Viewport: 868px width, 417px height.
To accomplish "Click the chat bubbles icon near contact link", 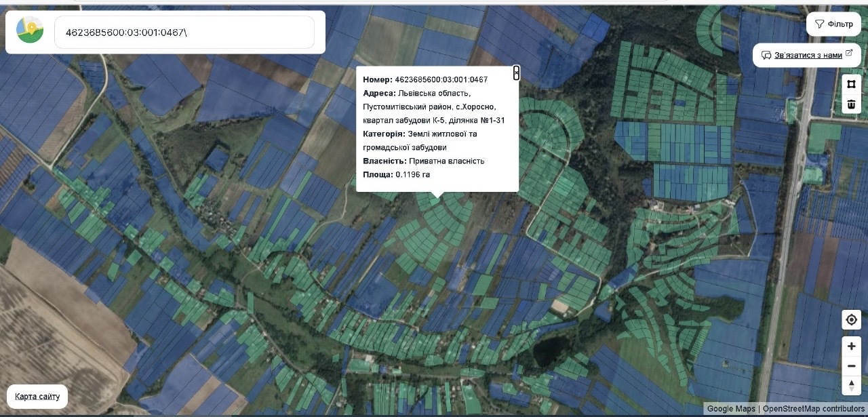I will pos(766,55).
